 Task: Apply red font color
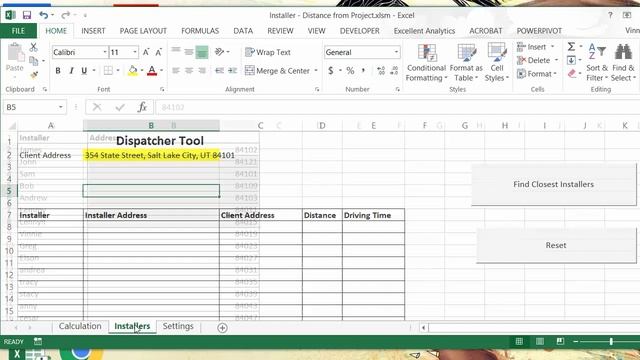152,71
